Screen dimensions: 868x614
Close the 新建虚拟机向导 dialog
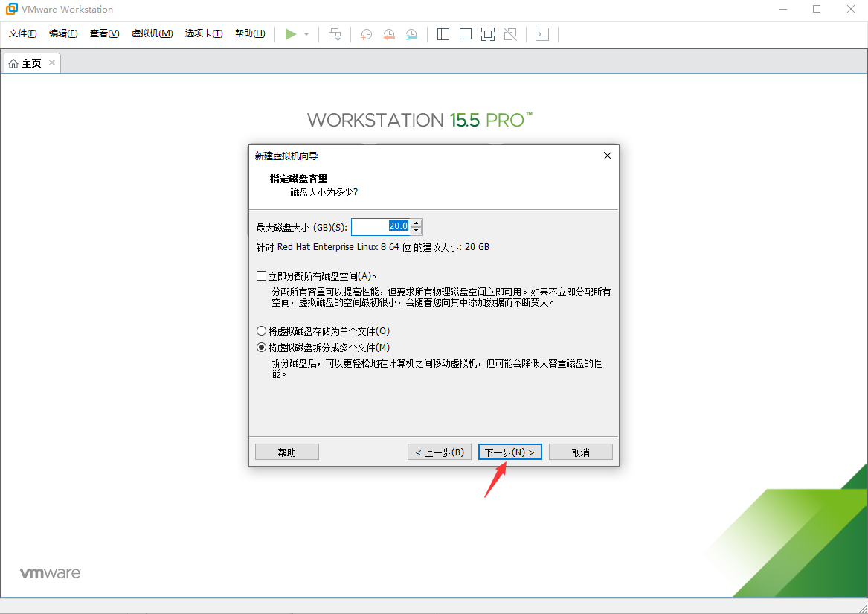(x=607, y=156)
